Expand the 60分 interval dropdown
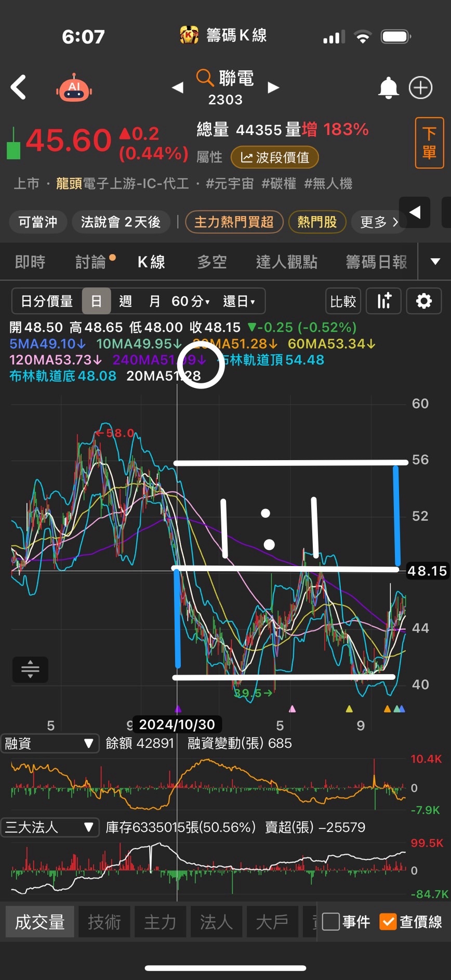 click(191, 301)
